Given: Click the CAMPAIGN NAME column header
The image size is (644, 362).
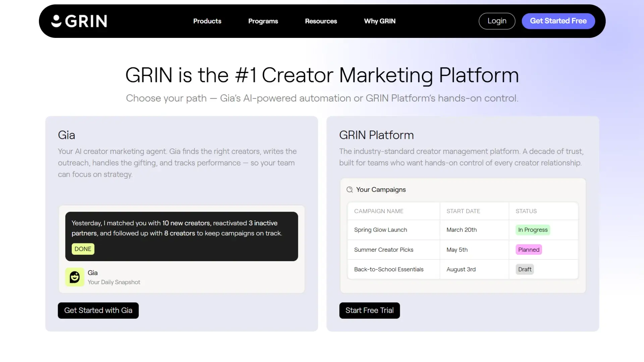Looking at the screenshot, I should (379, 211).
